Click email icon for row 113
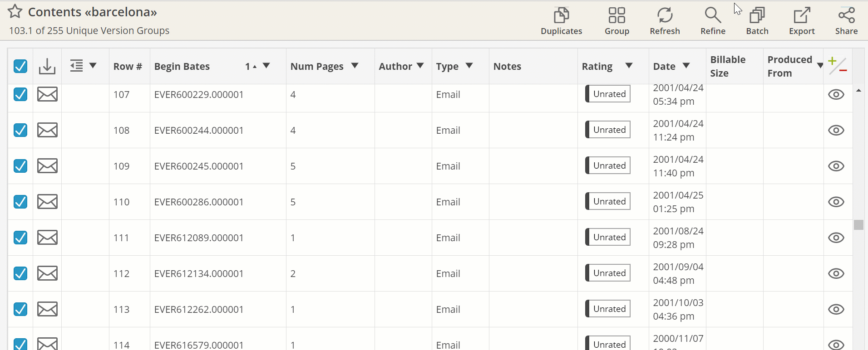Image resolution: width=868 pixels, height=350 pixels. pyautogui.click(x=47, y=309)
